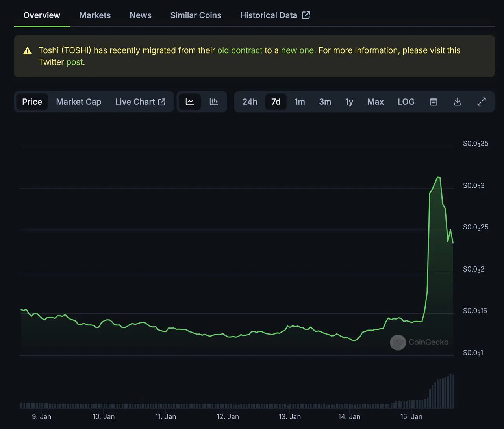Open the News tab
The height and width of the screenshot is (429, 504).
[141, 15]
